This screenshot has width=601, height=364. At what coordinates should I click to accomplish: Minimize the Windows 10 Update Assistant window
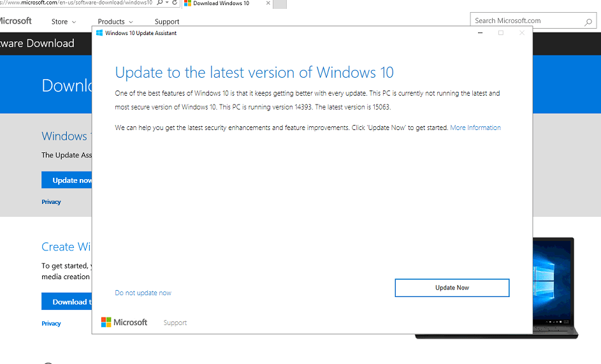480,33
